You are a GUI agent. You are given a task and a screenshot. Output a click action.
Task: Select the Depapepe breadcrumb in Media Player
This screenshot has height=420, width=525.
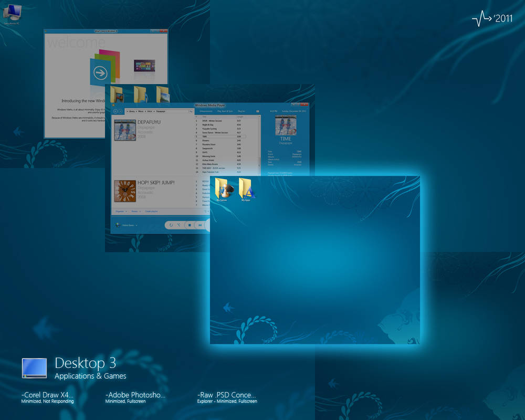(160, 111)
